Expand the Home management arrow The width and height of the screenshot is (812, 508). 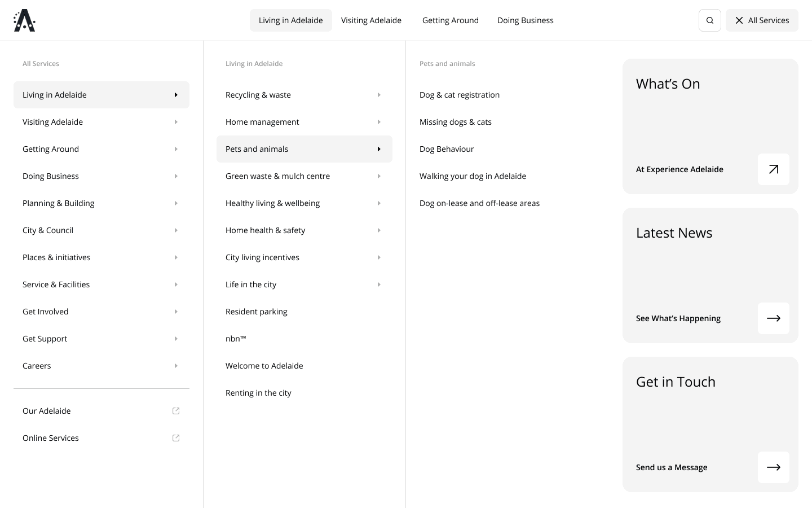click(x=379, y=122)
